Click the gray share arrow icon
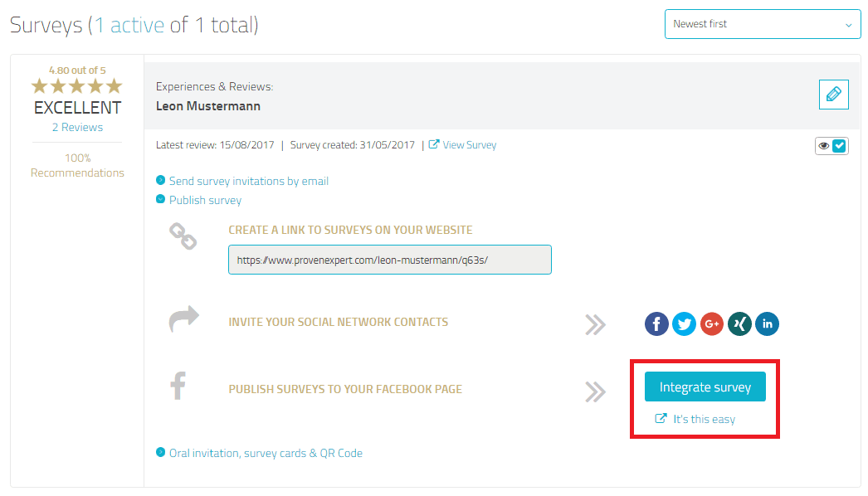Image resolution: width=868 pixels, height=496 pixels. (x=183, y=319)
